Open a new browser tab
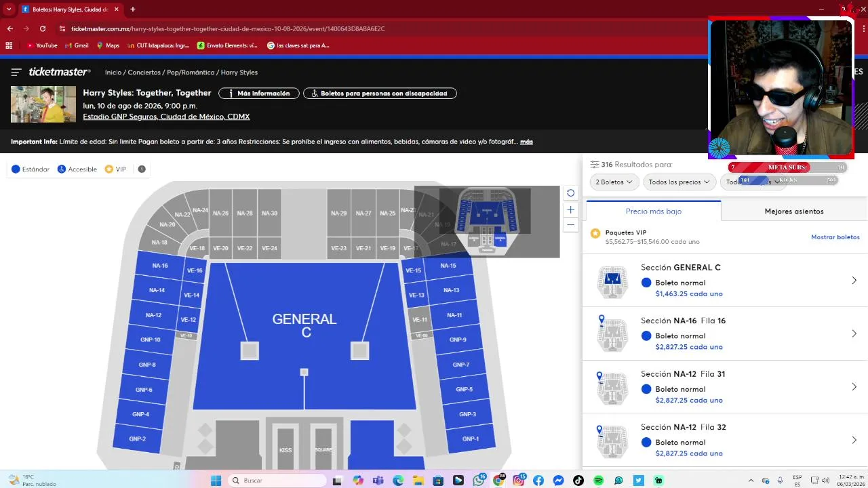868x488 pixels. tap(132, 9)
